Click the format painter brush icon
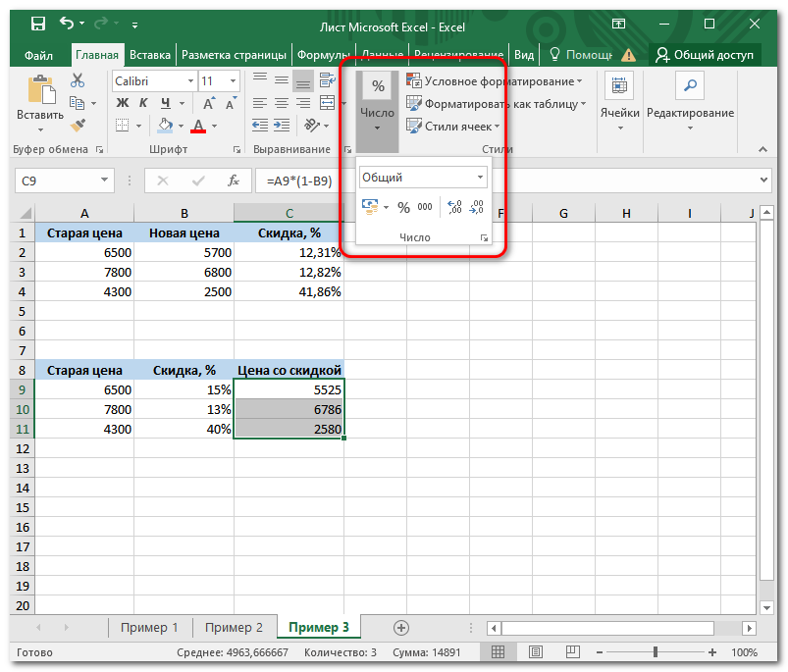This screenshot has height=672, width=788. [x=79, y=125]
